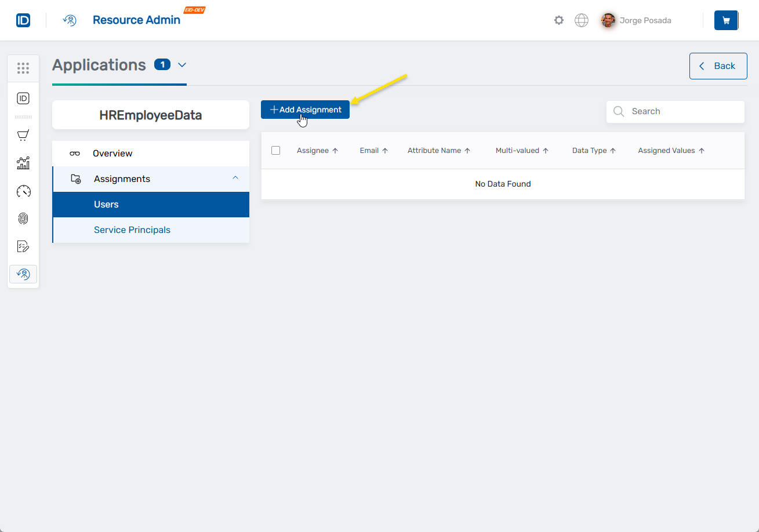
Task: Expand the Applications dropdown chevron
Action: tap(182, 65)
